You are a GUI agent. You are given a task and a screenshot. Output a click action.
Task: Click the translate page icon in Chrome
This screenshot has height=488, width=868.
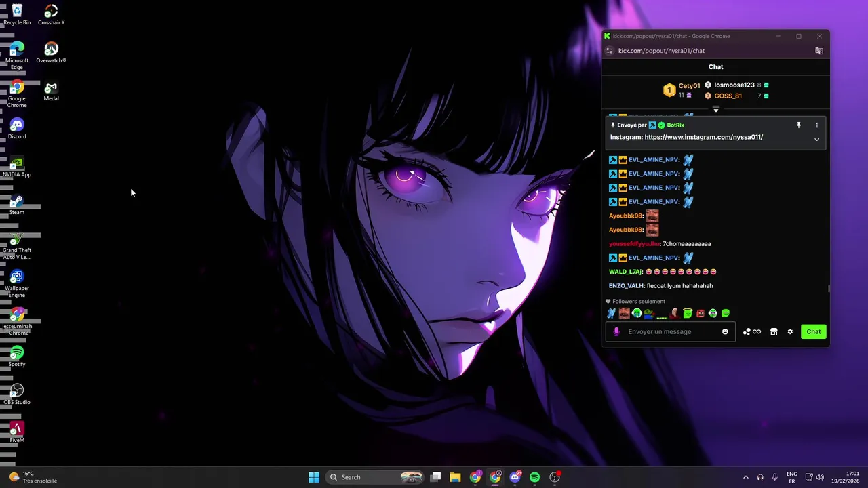(x=818, y=50)
